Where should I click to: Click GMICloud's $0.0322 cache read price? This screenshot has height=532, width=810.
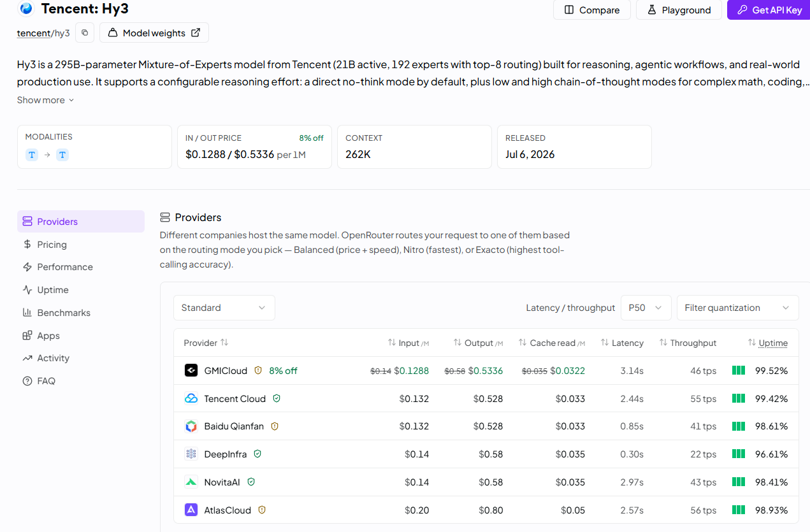(567, 371)
